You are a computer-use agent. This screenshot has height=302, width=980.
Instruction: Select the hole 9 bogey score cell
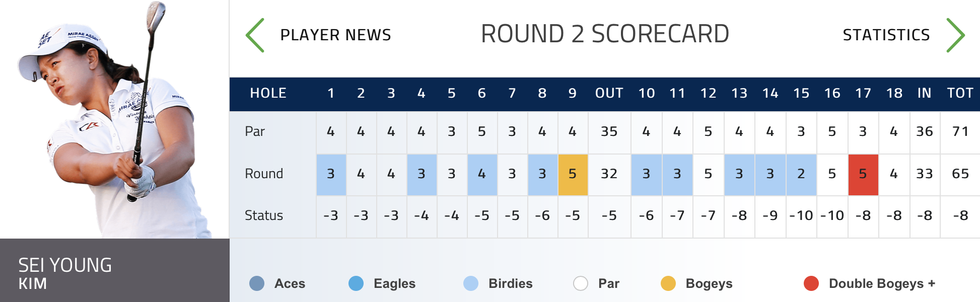coord(573,175)
